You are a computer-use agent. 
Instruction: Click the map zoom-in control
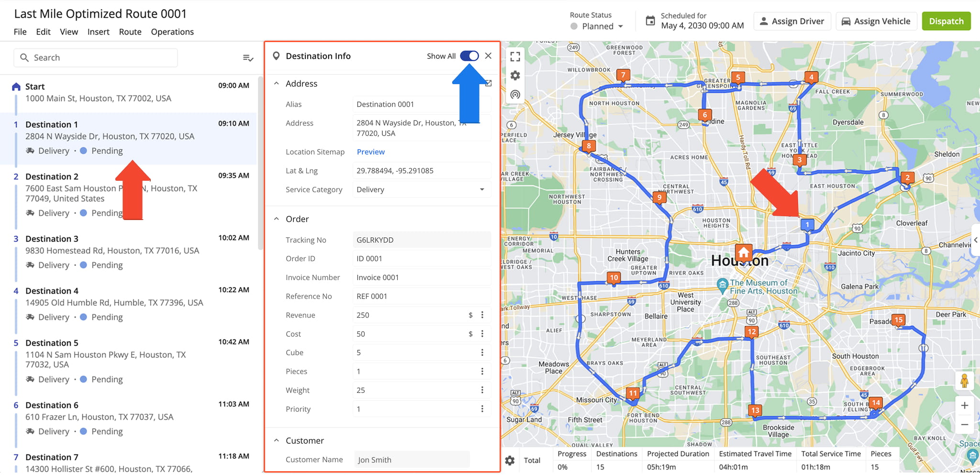coord(965,405)
